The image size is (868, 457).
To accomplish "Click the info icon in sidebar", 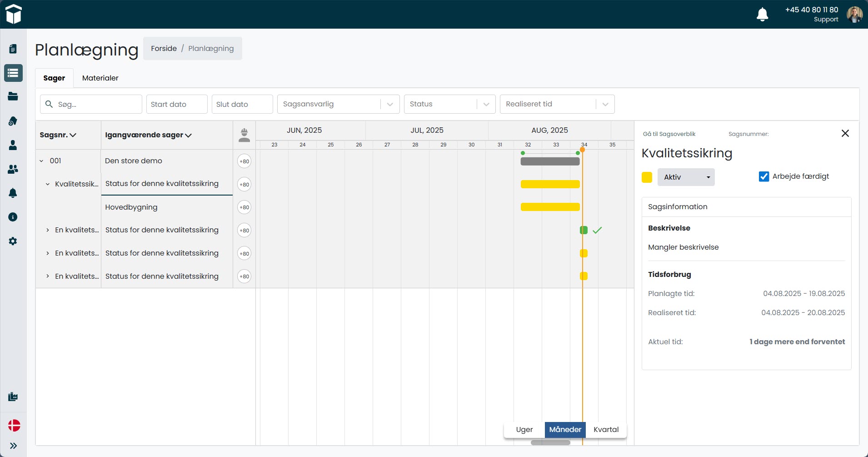I will [x=13, y=217].
